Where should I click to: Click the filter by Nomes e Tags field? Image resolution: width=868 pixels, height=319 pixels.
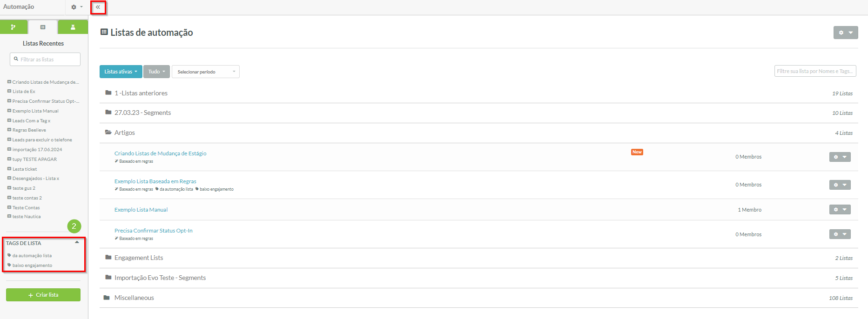tap(815, 71)
